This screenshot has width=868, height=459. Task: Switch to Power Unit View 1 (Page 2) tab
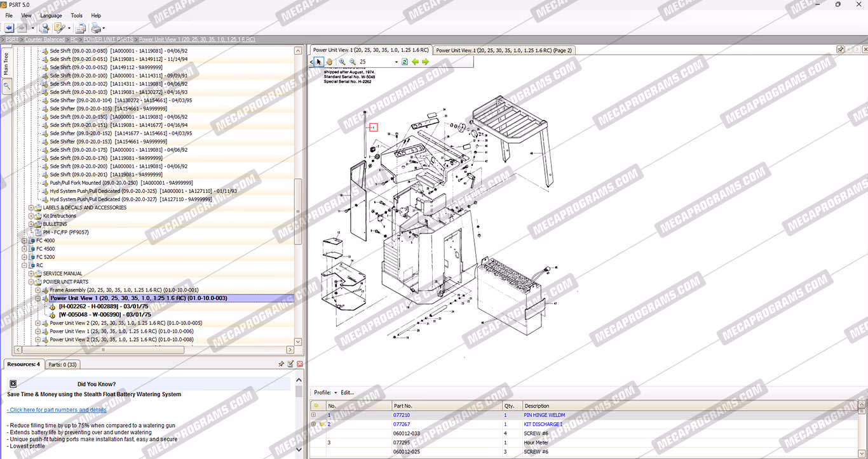[x=503, y=50]
